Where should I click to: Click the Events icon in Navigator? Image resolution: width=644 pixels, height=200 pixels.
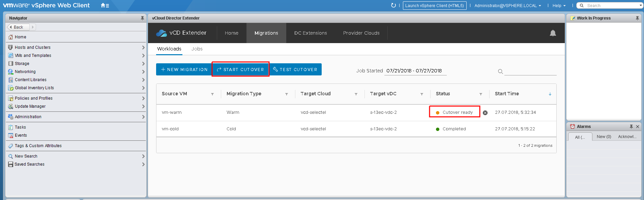click(10, 135)
